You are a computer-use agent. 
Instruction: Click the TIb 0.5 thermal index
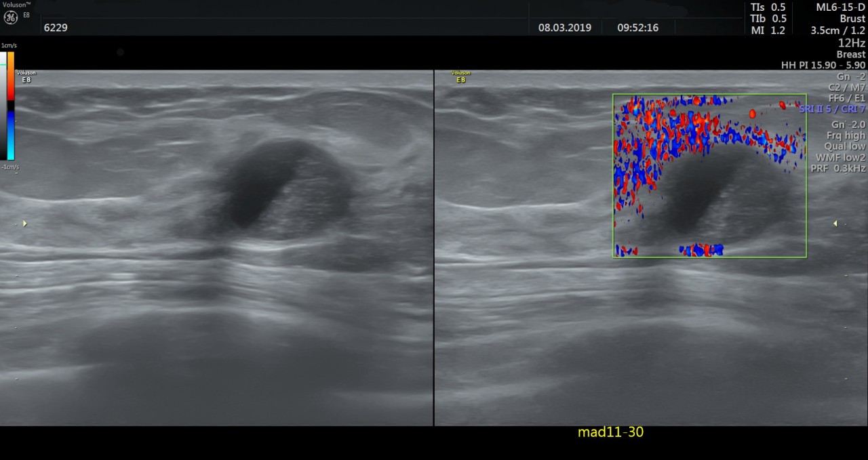pos(768,19)
